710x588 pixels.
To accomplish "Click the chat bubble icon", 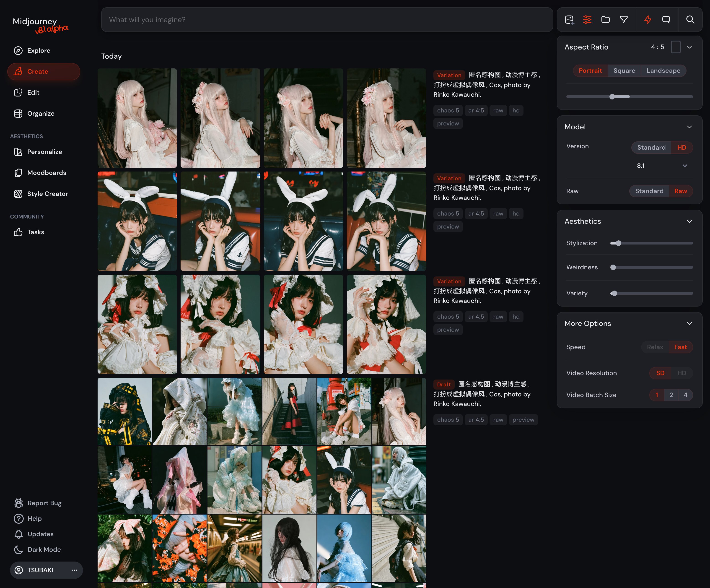I will click(x=666, y=20).
